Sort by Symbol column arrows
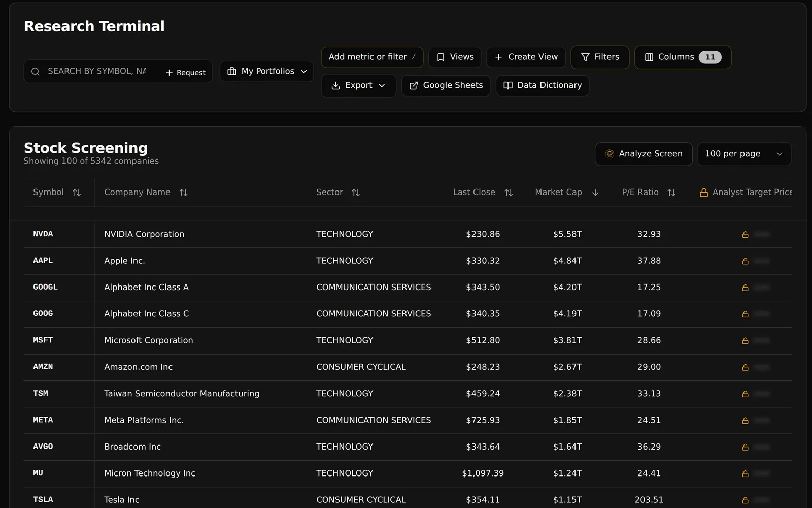Screen dimensions: 812x508 (77, 193)
